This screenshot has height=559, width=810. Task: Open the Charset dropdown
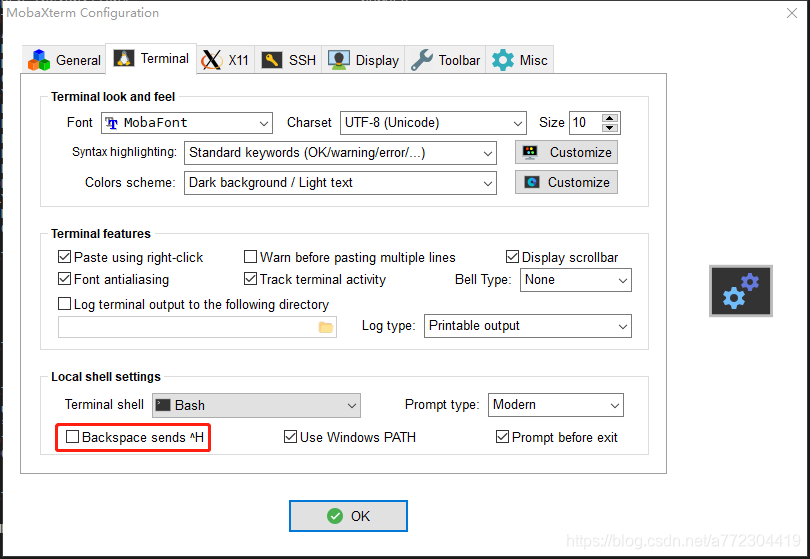click(x=433, y=123)
